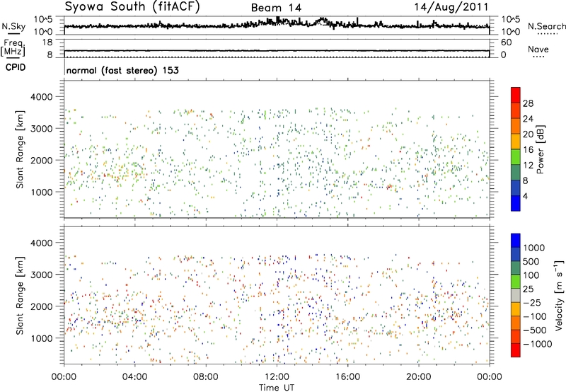Click the "Time UT" axis title
This screenshot has width=566, height=392.
[277, 388]
